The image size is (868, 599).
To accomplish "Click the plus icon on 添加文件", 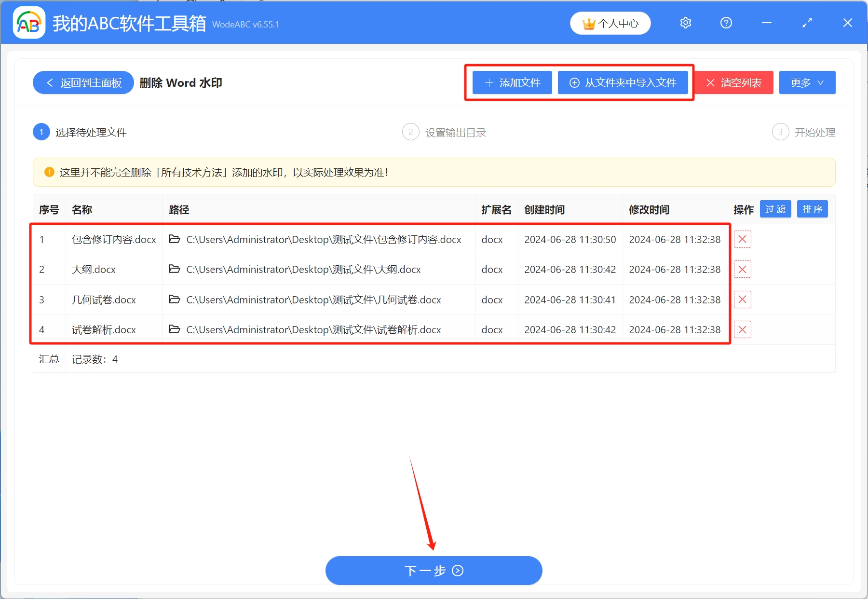I will [x=489, y=82].
